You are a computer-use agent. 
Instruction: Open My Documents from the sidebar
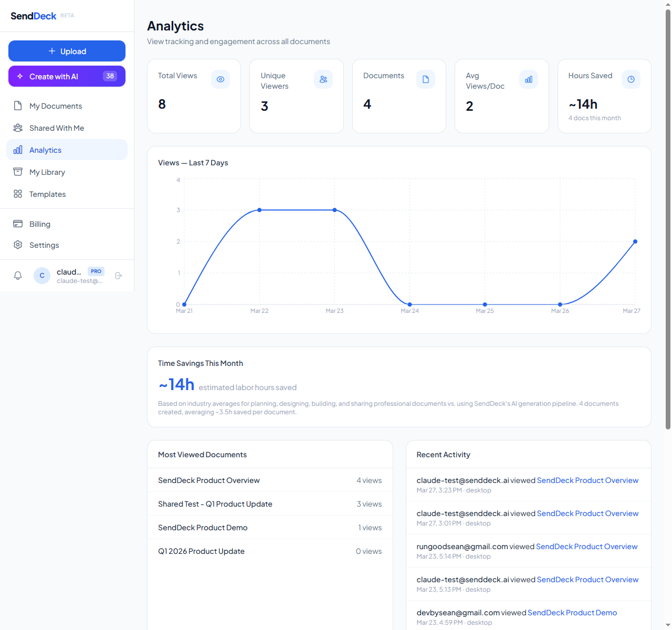[x=55, y=106]
